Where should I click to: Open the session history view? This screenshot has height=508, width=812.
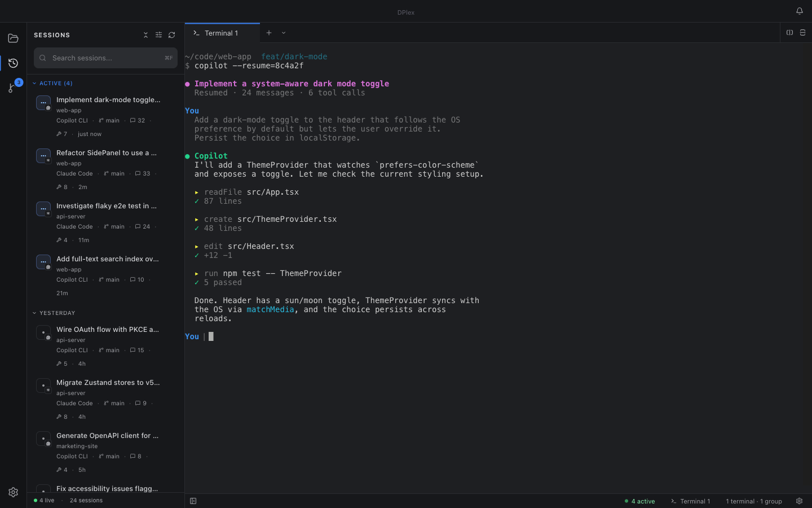(x=13, y=63)
